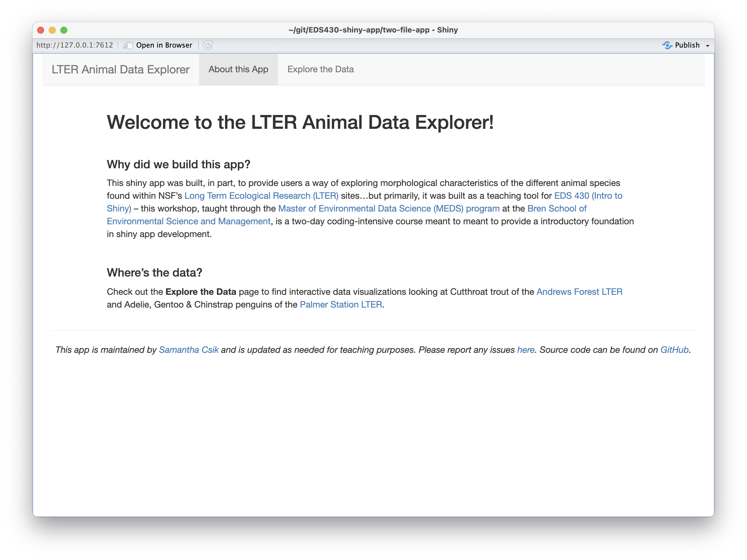
Task: Select the About this App tab
Action: (x=238, y=69)
